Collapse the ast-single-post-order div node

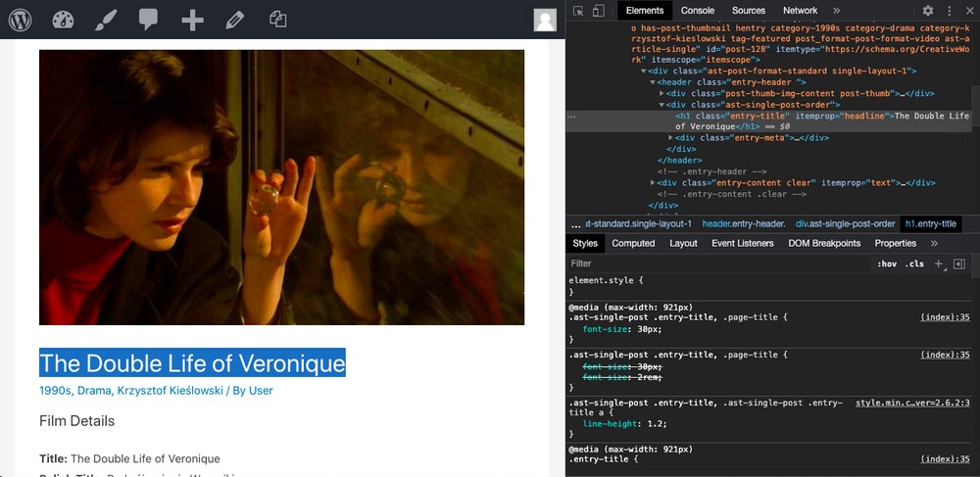[x=661, y=105]
